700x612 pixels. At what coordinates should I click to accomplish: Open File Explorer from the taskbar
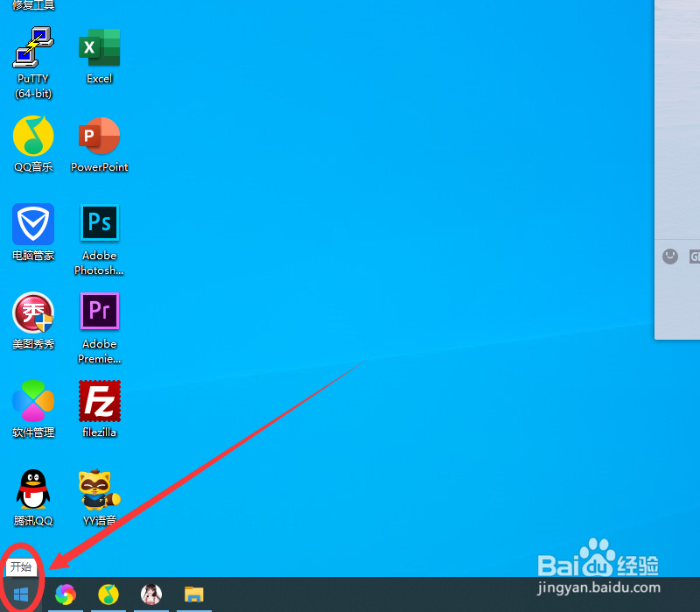[193, 594]
